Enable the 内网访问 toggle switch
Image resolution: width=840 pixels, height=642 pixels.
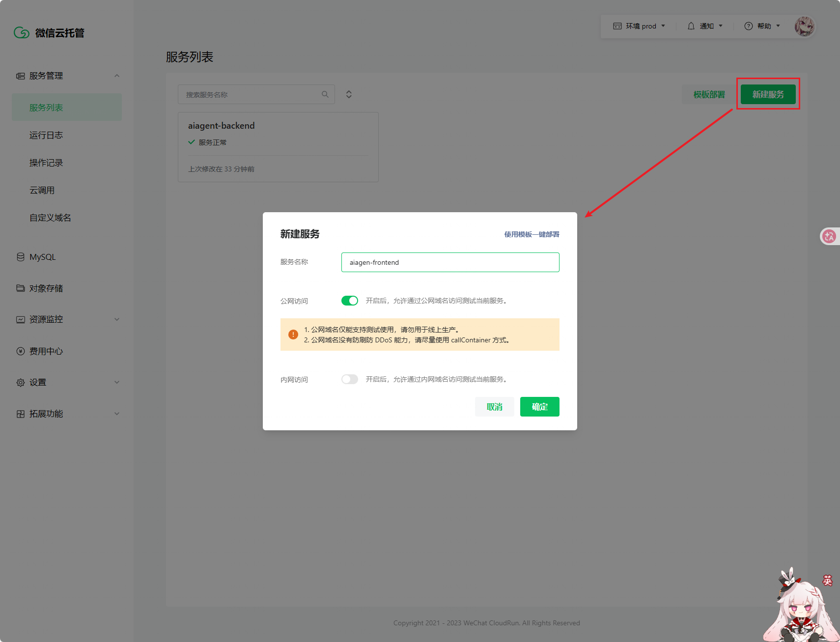click(x=350, y=379)
